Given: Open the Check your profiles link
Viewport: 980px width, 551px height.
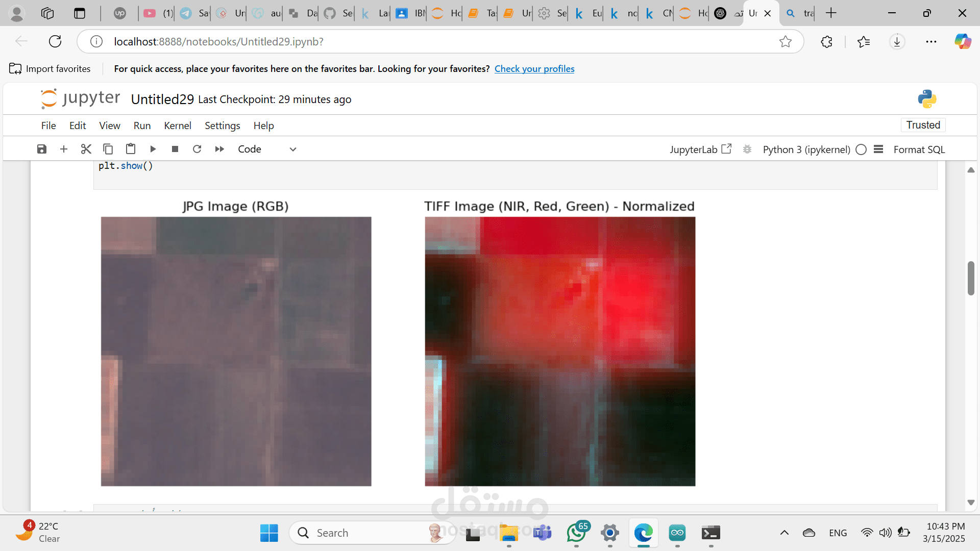Looking at the screenshot, I should point(534,68).
